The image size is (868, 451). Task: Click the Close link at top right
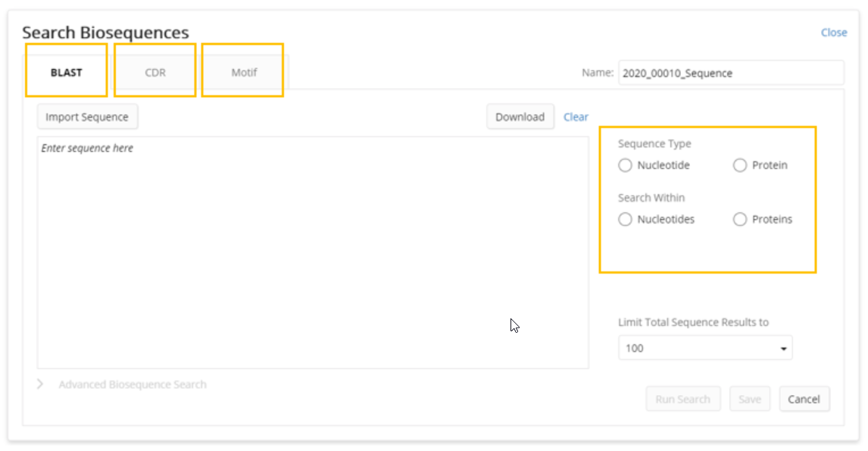point(833,33)
